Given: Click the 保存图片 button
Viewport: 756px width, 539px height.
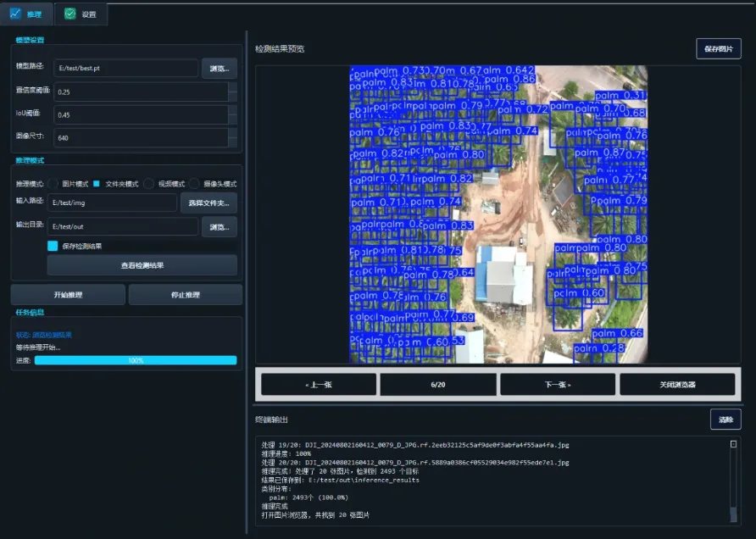Looking at the screenshot, I should [x=719, y=48].
